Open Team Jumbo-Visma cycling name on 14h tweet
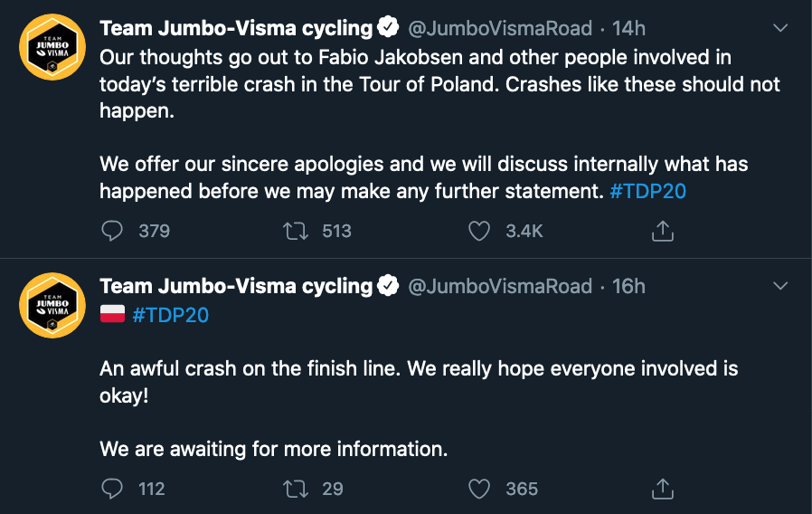 [x=236, y=28]
